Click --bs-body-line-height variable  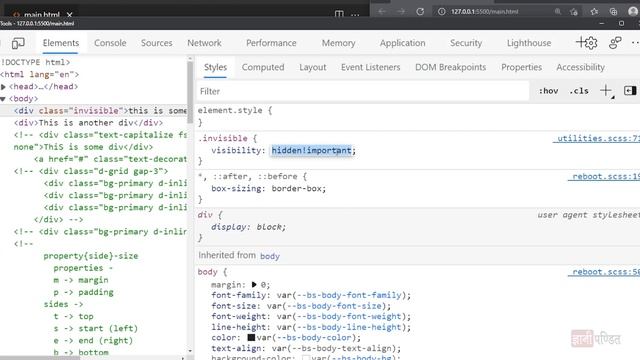(349, 327)
